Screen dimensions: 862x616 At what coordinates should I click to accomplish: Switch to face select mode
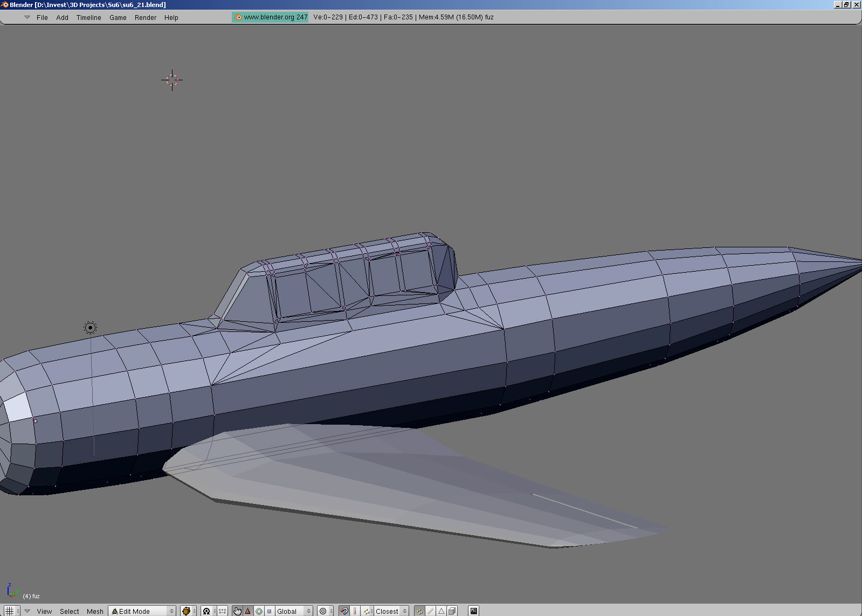pos(442,611)
